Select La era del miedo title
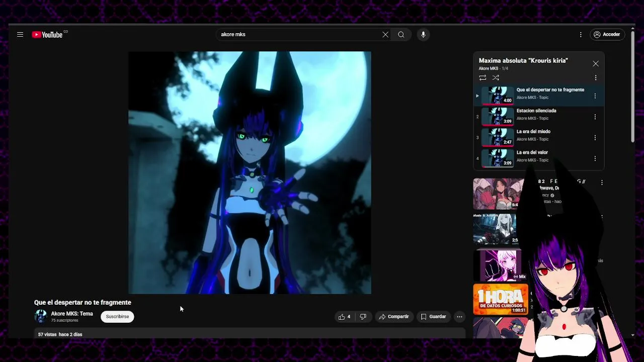 pos(533,132)
